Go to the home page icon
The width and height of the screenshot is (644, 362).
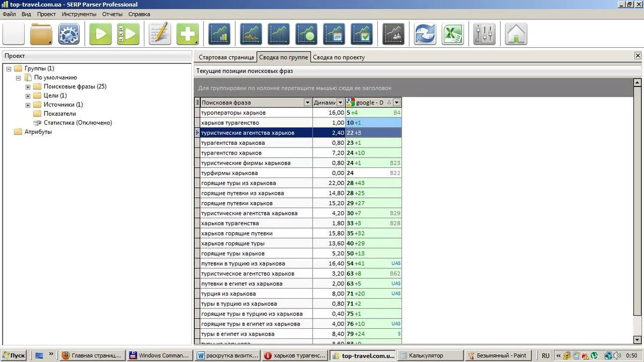516,34
